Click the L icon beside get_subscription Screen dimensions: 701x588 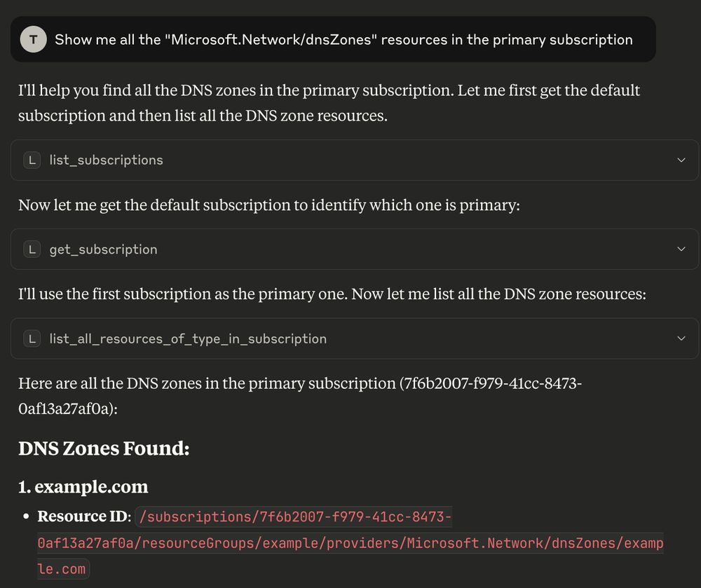click(32, 249)
